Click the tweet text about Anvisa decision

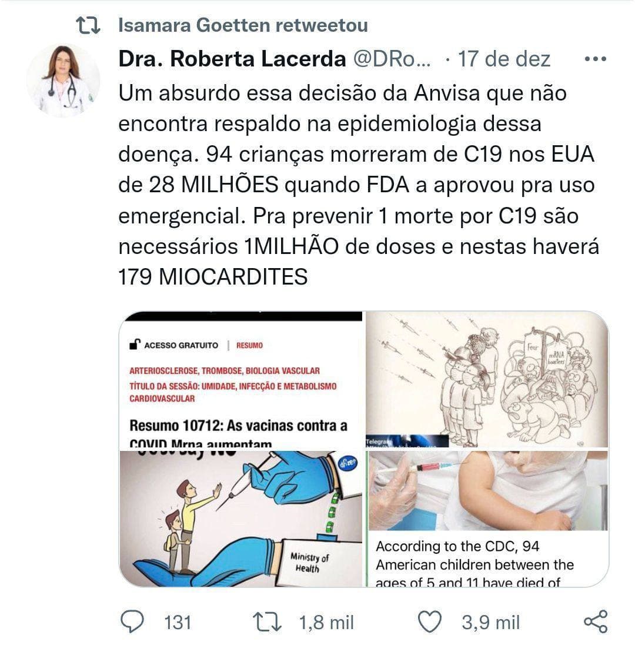point(359,185)
